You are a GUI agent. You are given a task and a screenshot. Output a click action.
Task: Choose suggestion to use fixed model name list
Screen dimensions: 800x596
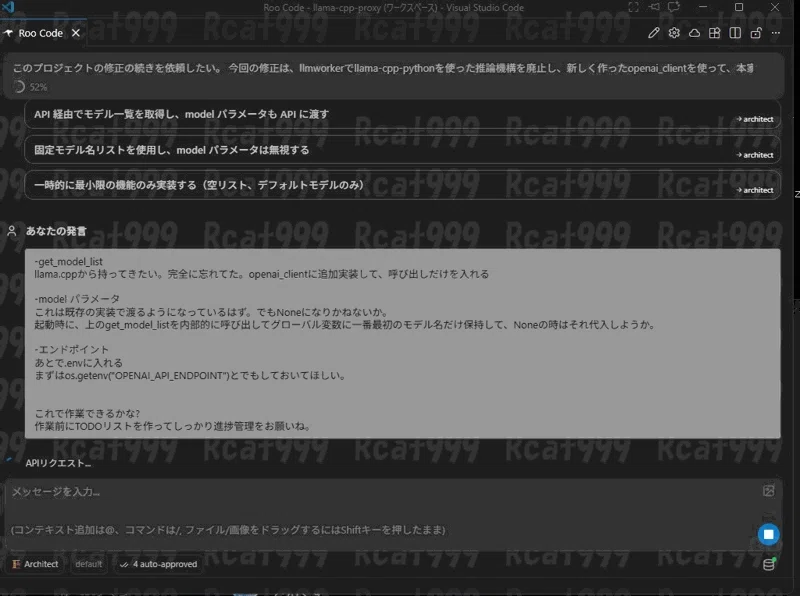(x=403, y=150)
